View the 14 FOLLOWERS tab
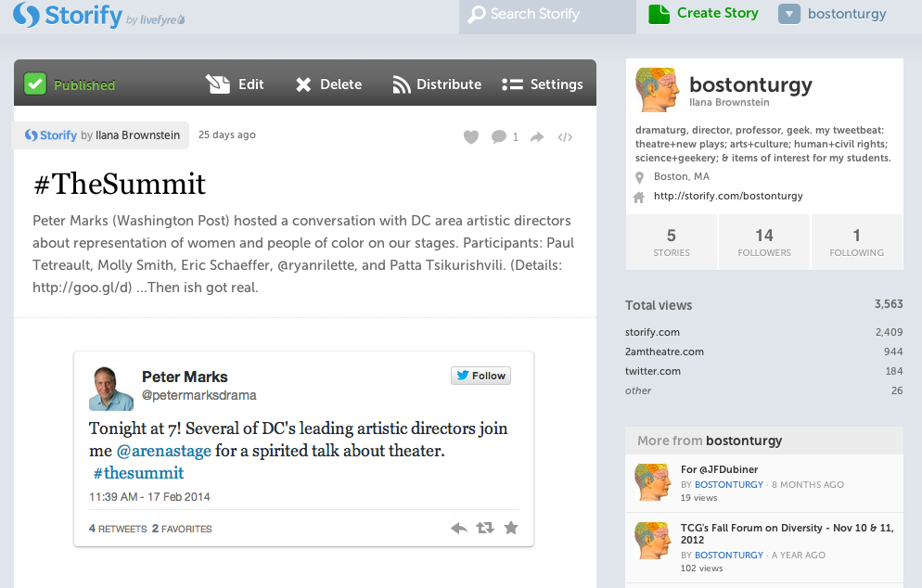 tap(764, 242)
